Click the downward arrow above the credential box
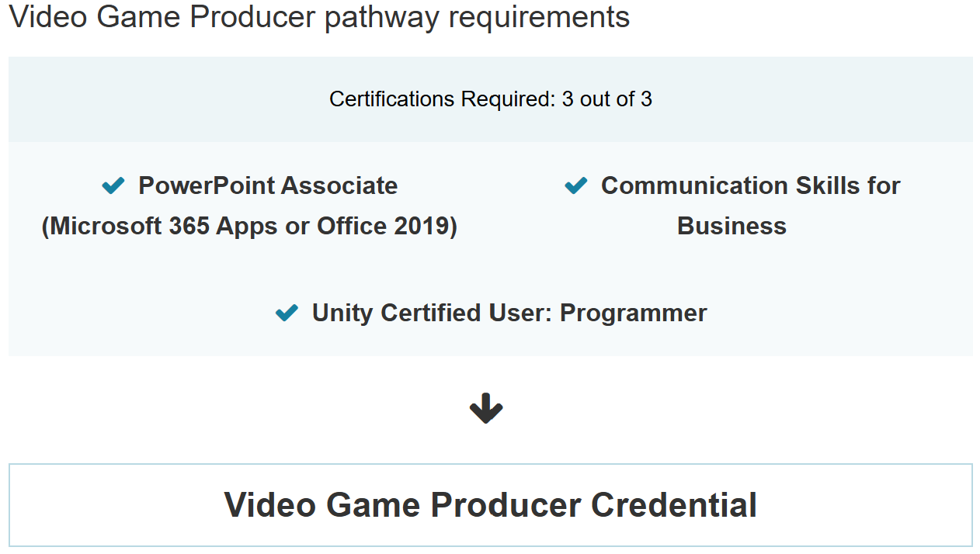Viewport: 980px width, 554px height. (487, 407)
